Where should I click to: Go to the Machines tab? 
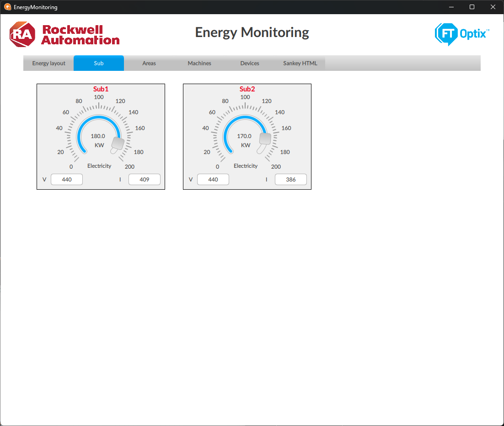tap(199, 63)
